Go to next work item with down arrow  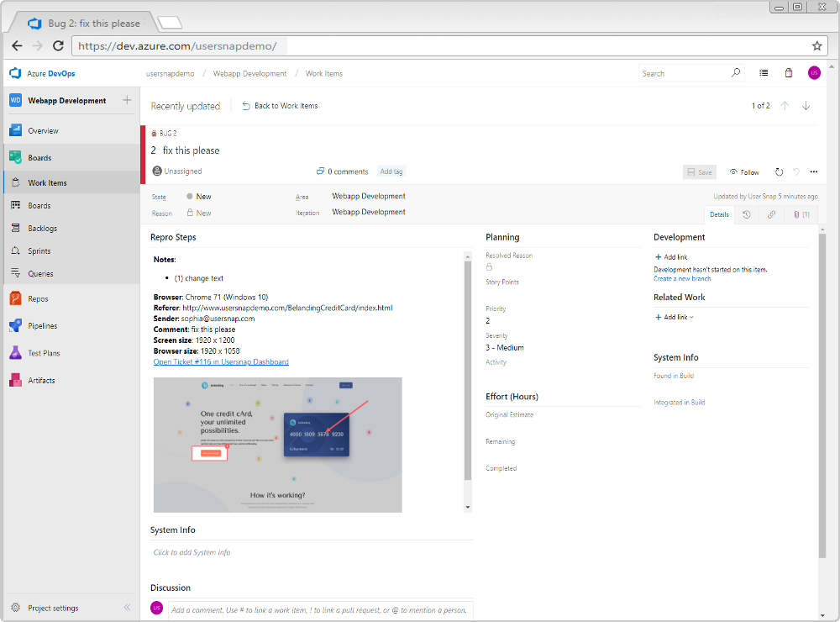[x=806, y=106]
